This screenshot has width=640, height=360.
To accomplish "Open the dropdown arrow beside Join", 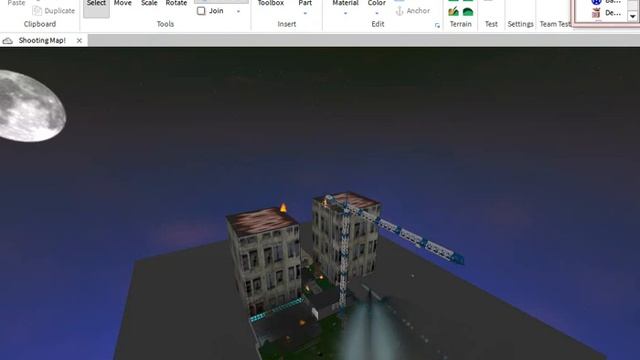I will (x=238, y=11).
